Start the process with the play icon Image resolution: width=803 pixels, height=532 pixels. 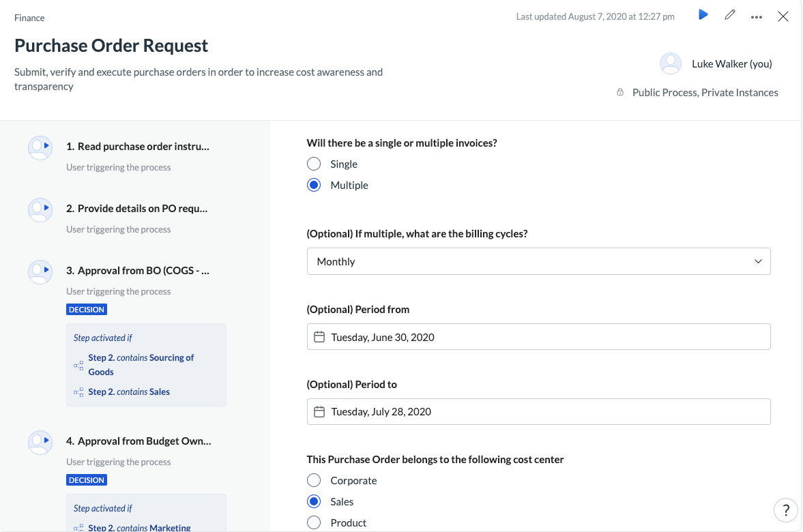pyautogui.click(x=703, y=15)
